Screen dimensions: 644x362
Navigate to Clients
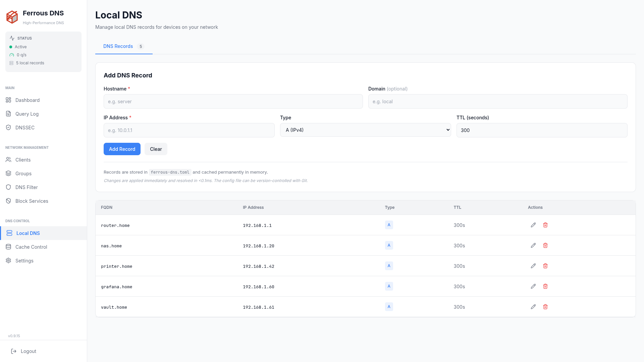[x=43, y=160]
